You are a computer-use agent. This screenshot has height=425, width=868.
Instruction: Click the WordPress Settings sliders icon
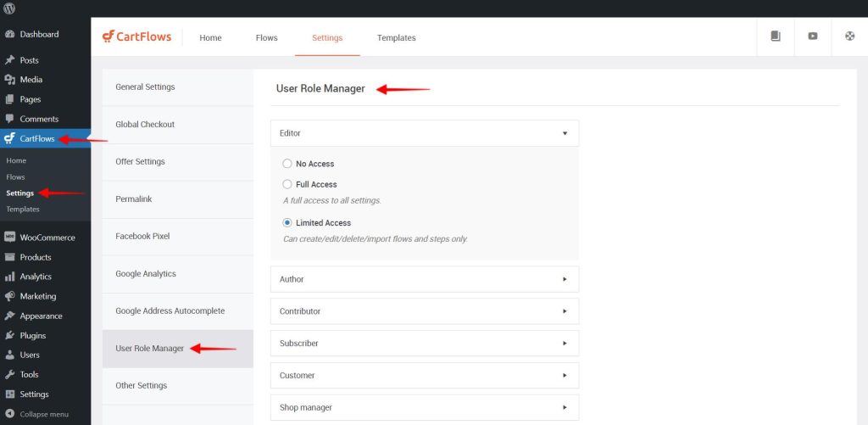click(9, 394)
